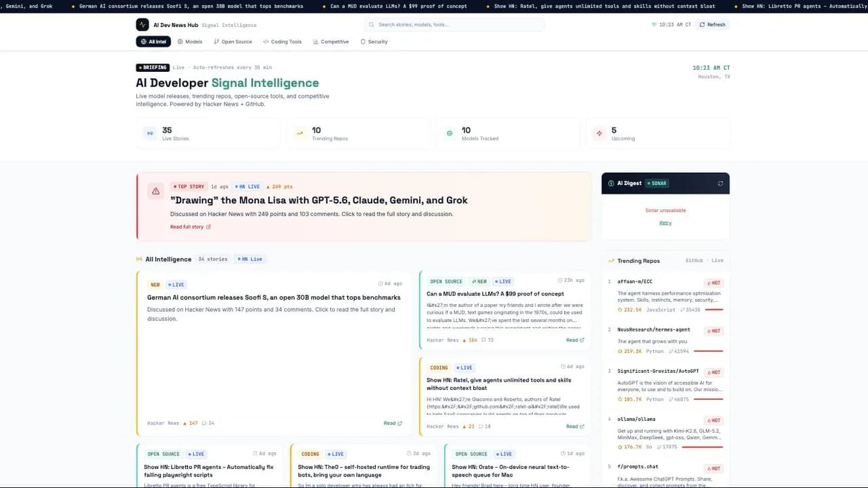Click the NEW tag on Soofi S card

(155, 285)
